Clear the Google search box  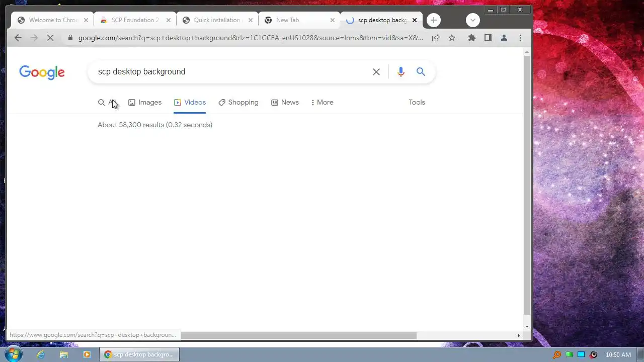coord(376,72)
